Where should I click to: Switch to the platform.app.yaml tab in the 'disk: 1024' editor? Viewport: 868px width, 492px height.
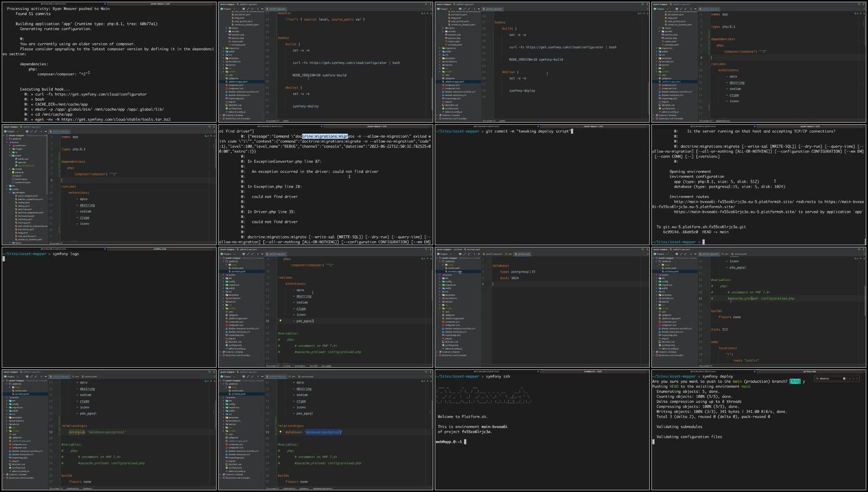point(494,254)
